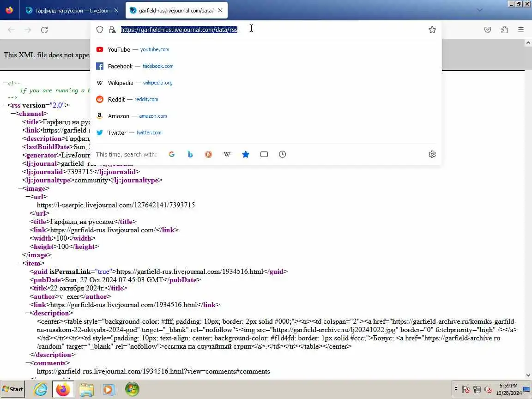
Task: Collapse the rss version node
Action: click(5, 105)
